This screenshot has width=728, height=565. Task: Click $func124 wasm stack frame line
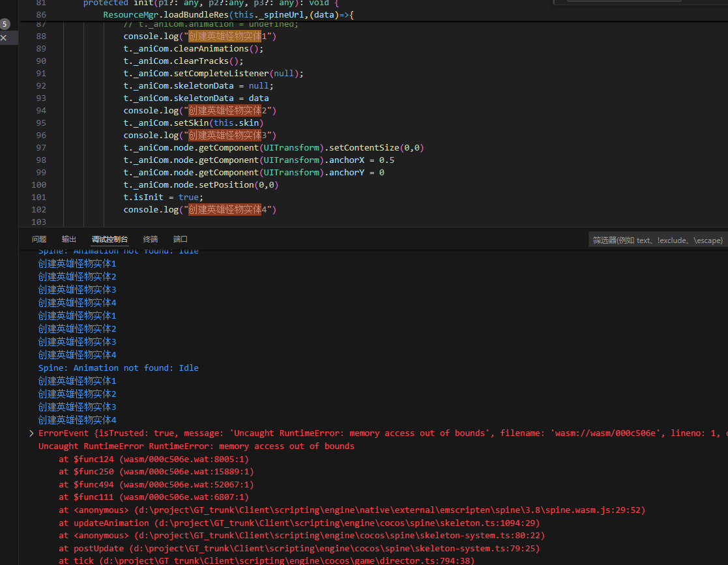[154, 459]
